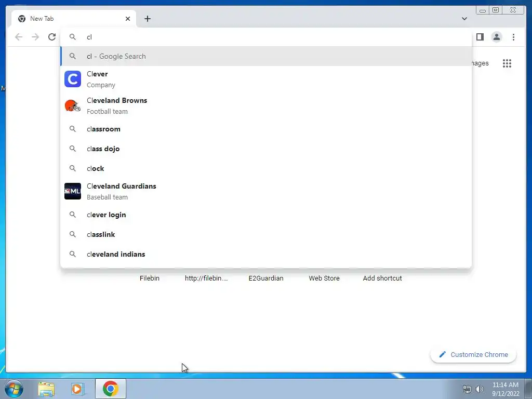Open Windows Explorer from taskbar
The width and height of the screenshot is (532, 399).
[x=46, y=389]
